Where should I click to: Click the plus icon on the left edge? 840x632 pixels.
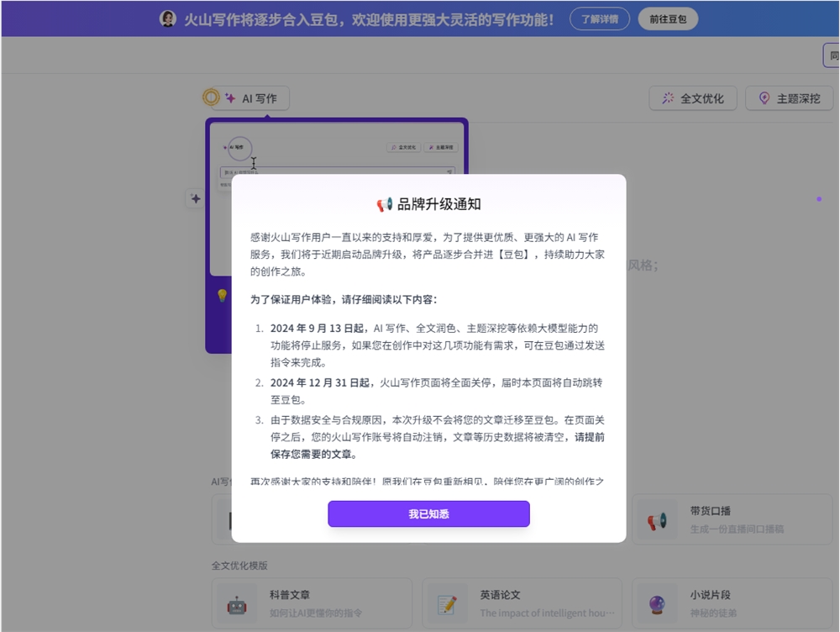[x=195, y=199]
